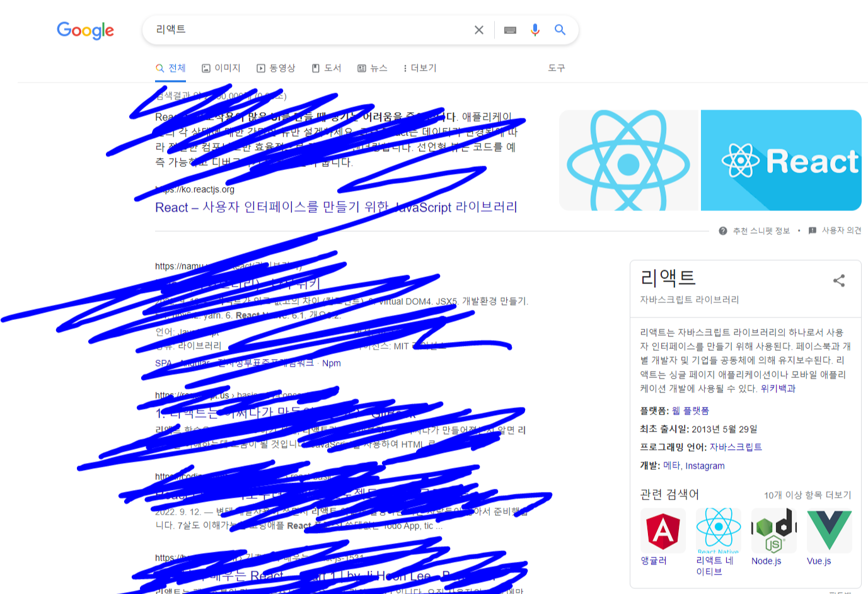
Task: Share the 리액트 knowledge panel
Action: pos(839,280)
